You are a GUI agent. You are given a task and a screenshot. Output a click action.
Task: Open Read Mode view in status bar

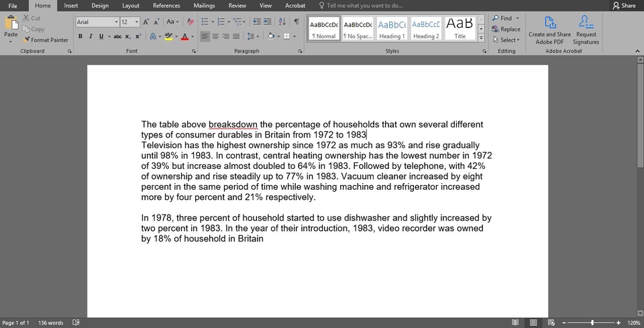point(515,323)
